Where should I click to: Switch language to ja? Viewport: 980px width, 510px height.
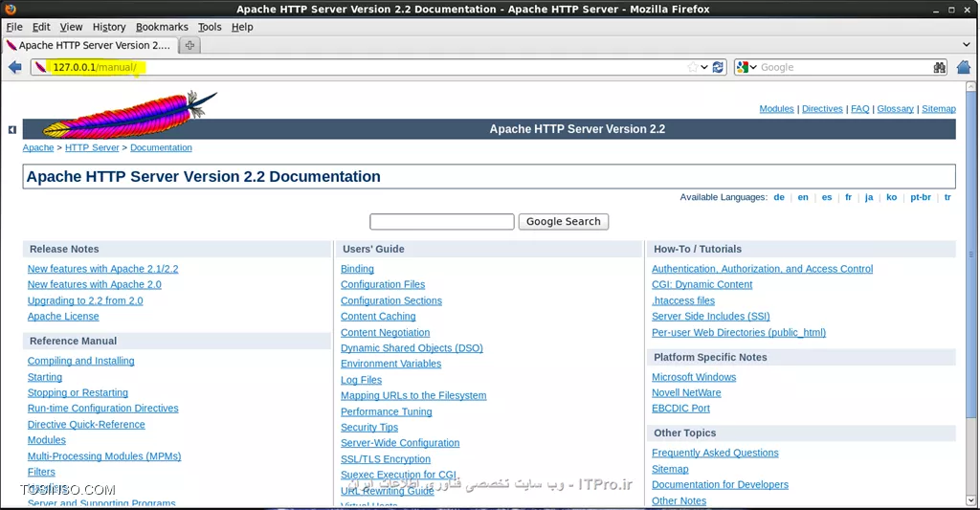click(x=869, y=197)
